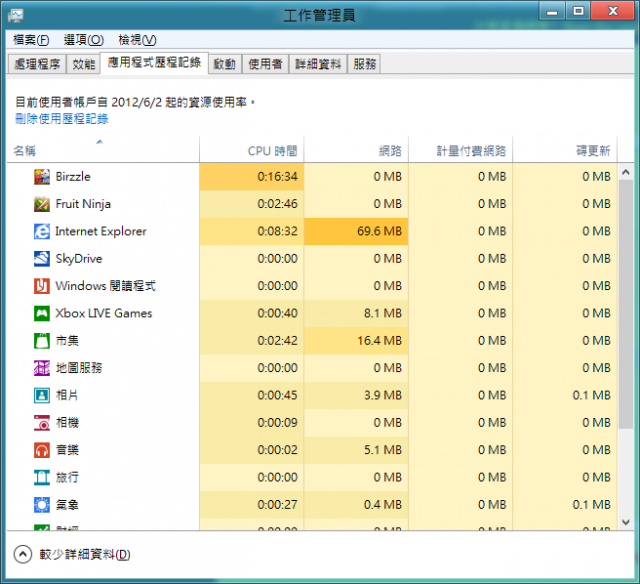
Task: Sort by the 磚更新 column header
Action: pyautogui.click(x=565, y=150)
